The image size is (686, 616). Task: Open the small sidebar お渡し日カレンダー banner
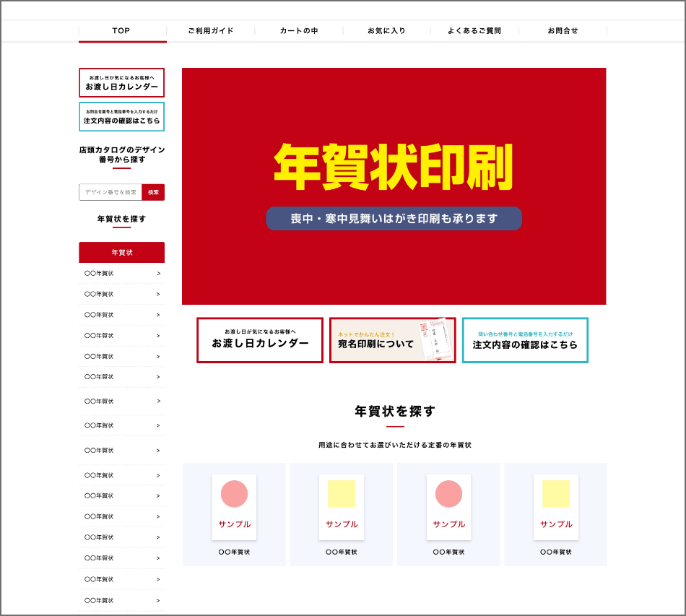coord(121,83)
